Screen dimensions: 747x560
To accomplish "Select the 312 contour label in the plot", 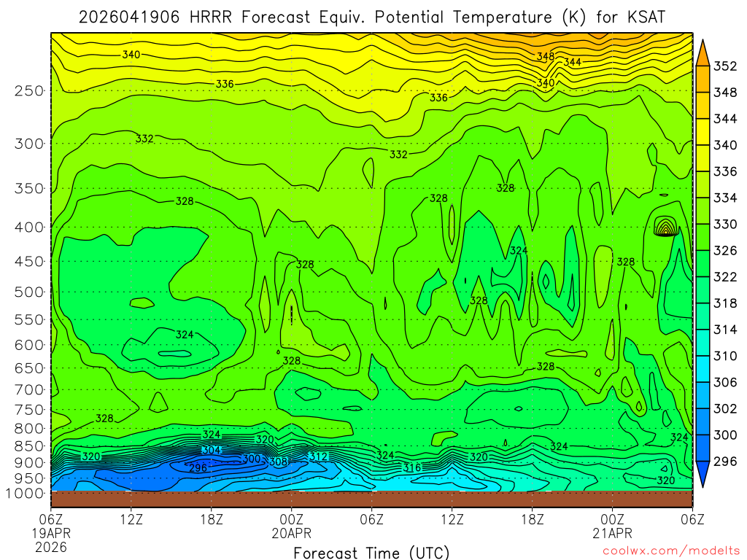I will click(x=318, y=456).
